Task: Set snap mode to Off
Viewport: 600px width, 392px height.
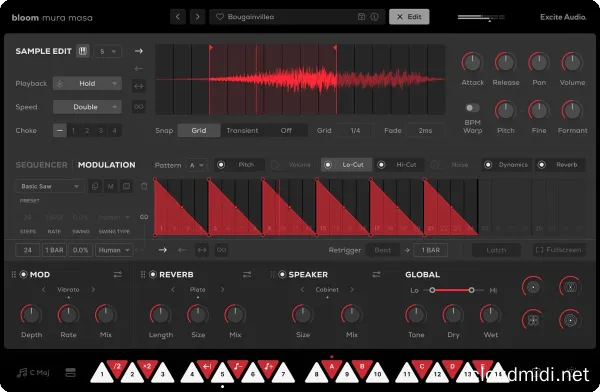Action: 286,131
